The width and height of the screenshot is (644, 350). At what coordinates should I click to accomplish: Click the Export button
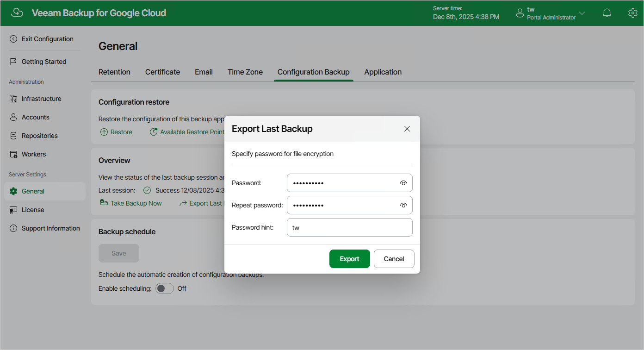click(350, 259)
